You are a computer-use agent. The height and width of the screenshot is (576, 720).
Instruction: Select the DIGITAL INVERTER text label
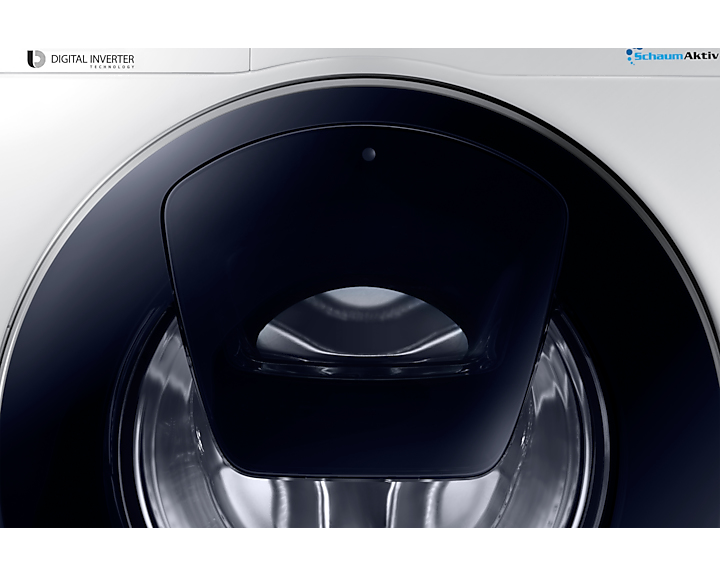click(93, 59)
